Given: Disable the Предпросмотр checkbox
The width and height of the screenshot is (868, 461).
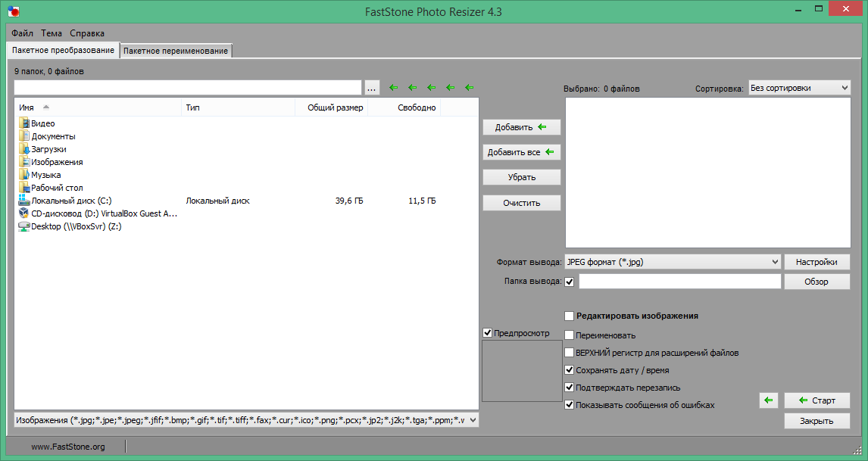Looking at the screenshot, I should 487,332.
